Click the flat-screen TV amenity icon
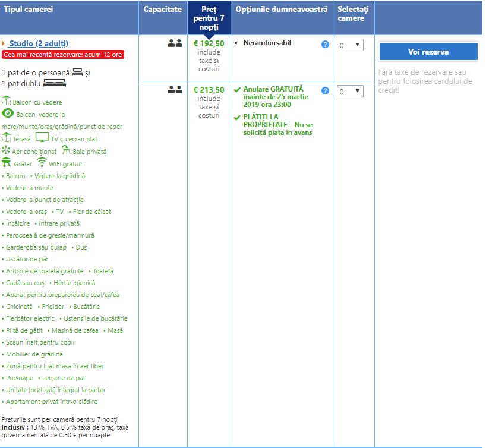The image size is (486, 448). (42, 137)
